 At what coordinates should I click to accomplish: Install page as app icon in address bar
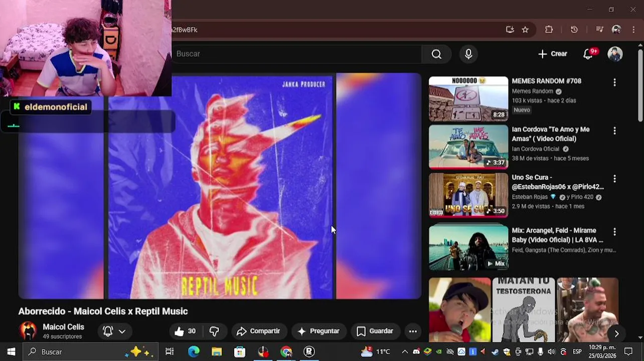pyautogui.click(x=510, y=30)
